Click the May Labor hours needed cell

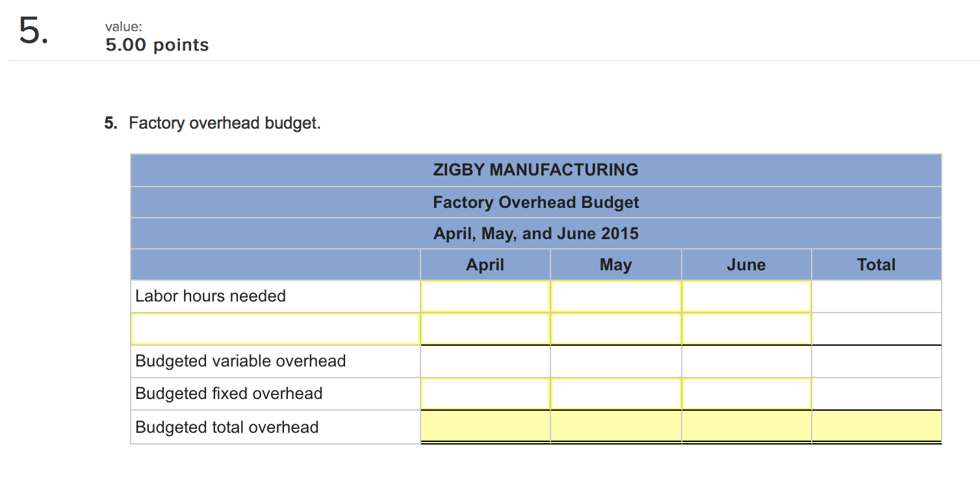point(615,296)
